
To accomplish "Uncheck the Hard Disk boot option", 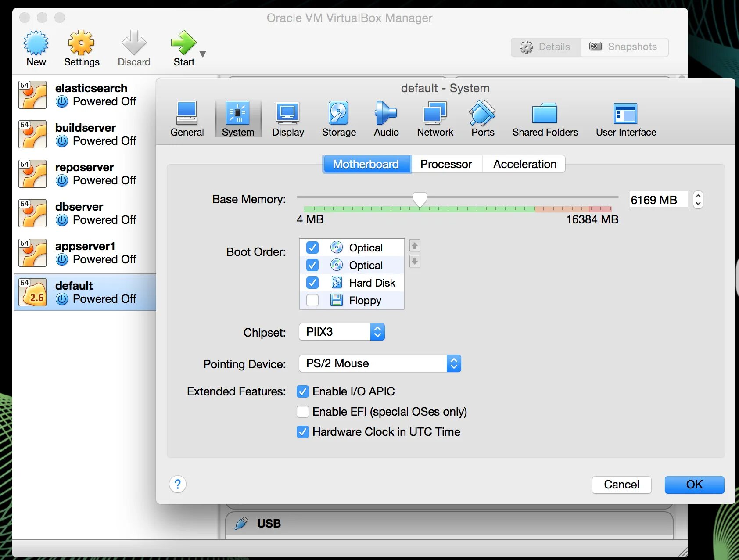I will (312, 283).
